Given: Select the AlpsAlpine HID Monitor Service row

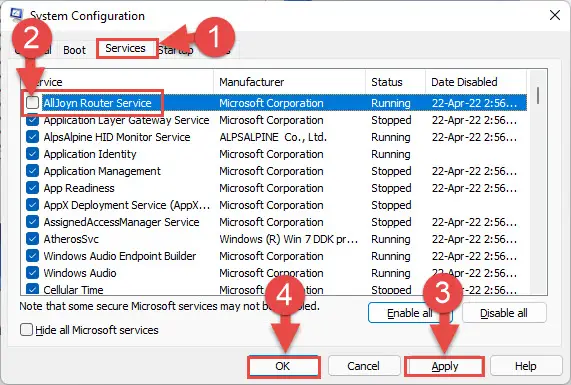Looking at the screenshot, I should pos(274,137).
